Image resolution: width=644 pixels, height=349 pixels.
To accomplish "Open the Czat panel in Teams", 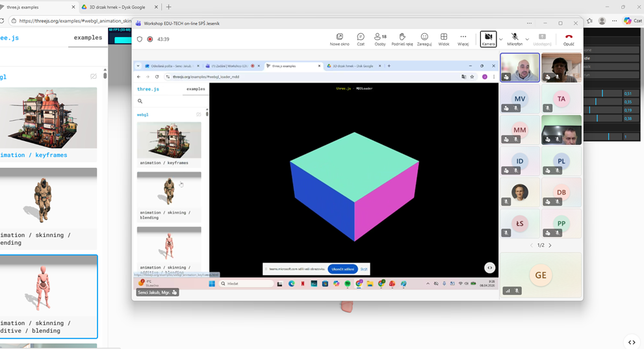I will click(x=361, y=39).
